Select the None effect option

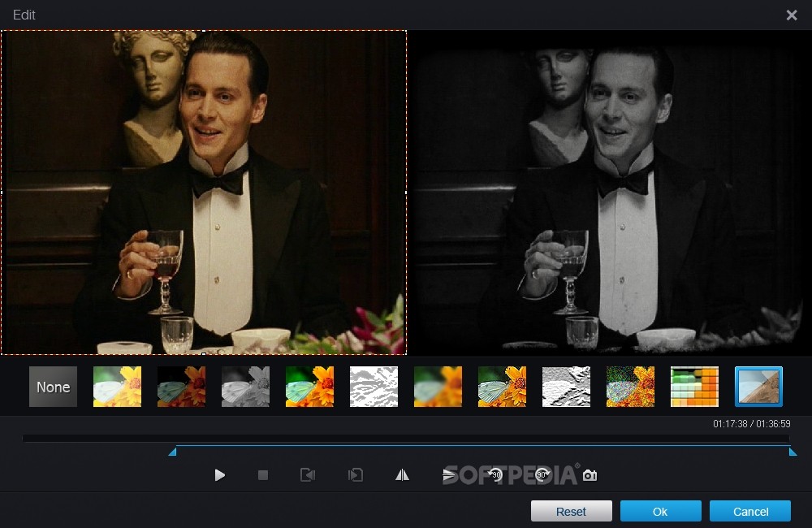click(53, 387)
